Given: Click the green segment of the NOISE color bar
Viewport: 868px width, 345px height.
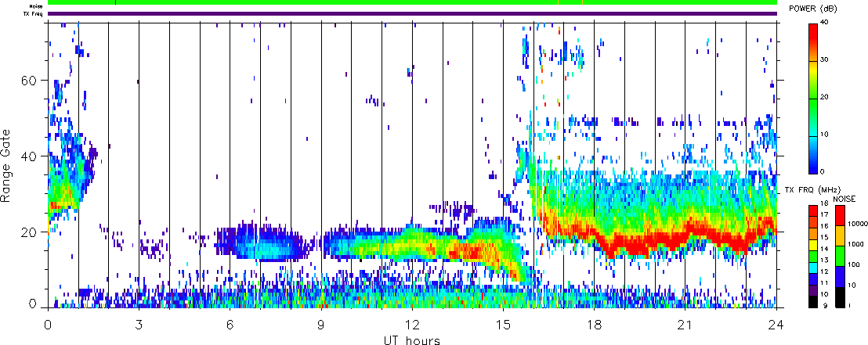Looking at the screenshot, I should [840, 257].
